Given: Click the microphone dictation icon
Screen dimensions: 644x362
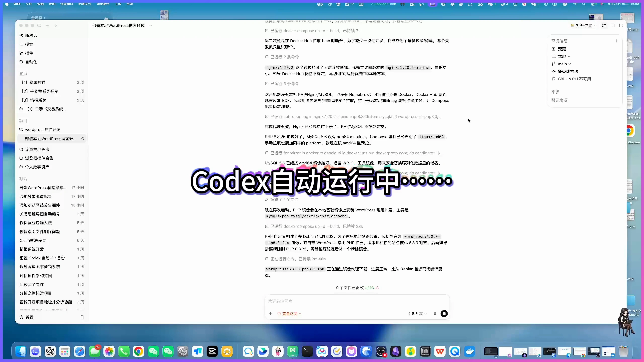Looking at the screenshot, I should (x=435, y=314).
